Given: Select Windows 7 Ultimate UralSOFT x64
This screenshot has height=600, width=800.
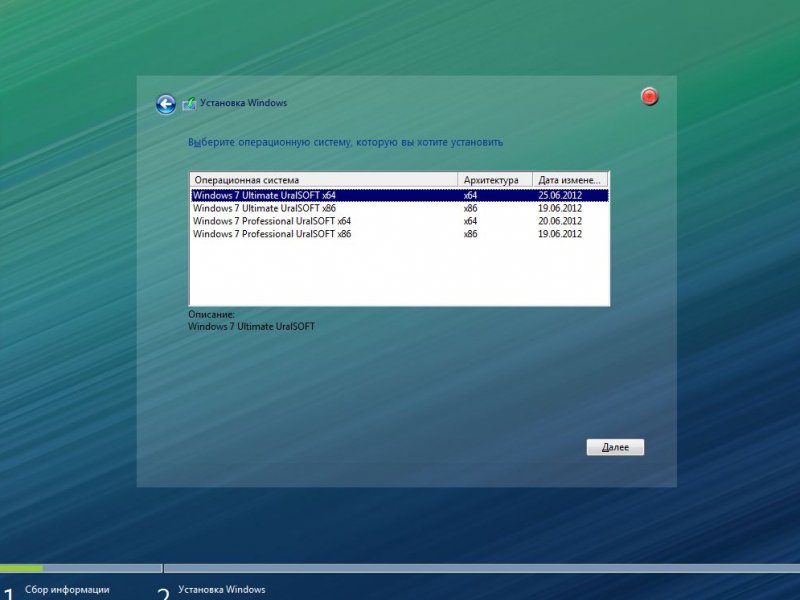Looking at the screenshot, I should tap(399, 195).
